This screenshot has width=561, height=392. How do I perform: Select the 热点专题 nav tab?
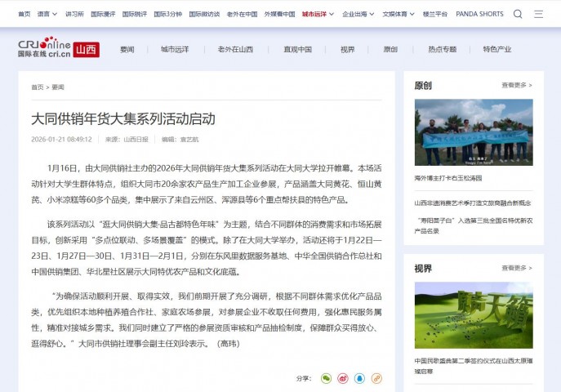coord(443,50)
